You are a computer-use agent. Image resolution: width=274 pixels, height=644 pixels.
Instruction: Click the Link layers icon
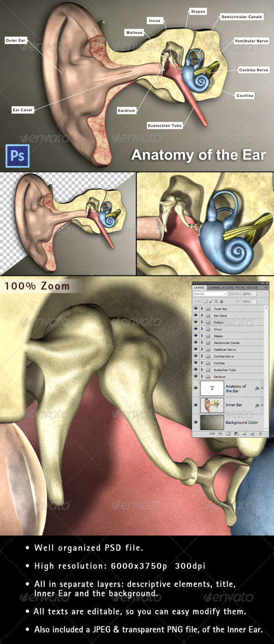[x=212, y=434]
